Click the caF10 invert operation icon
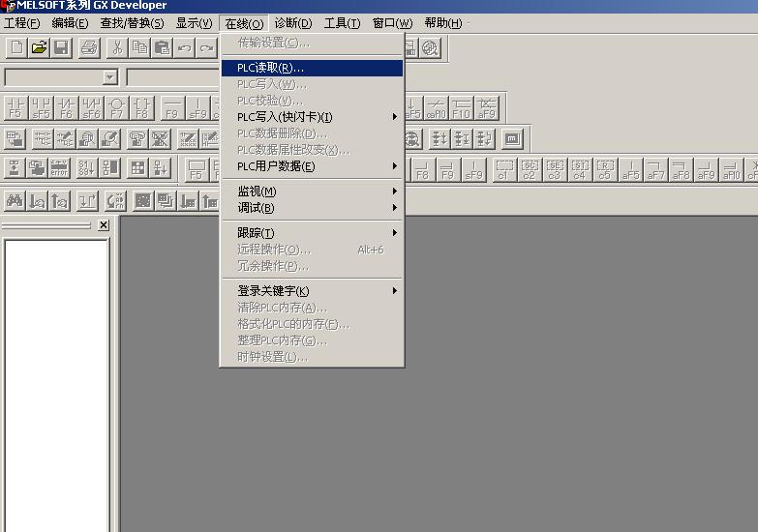Screen dimensions: 758x532 tap(436, 107)
